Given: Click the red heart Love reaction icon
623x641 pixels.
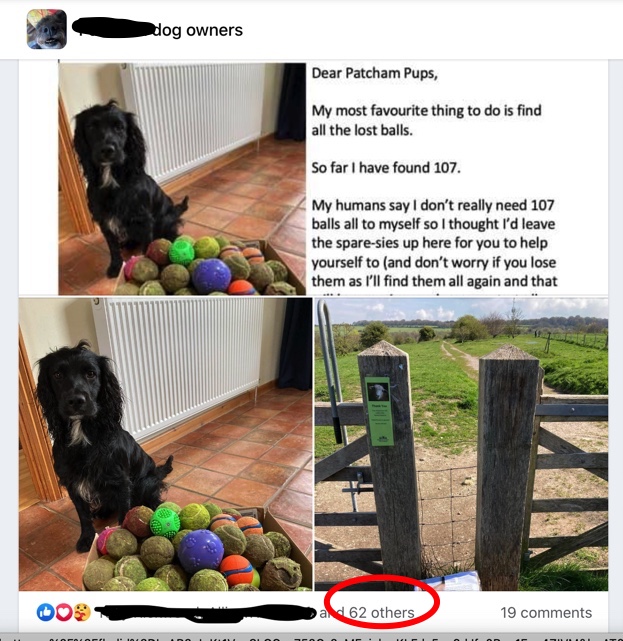Looking at the screenshot, I should pyautogui.click(x=64, y=612).
